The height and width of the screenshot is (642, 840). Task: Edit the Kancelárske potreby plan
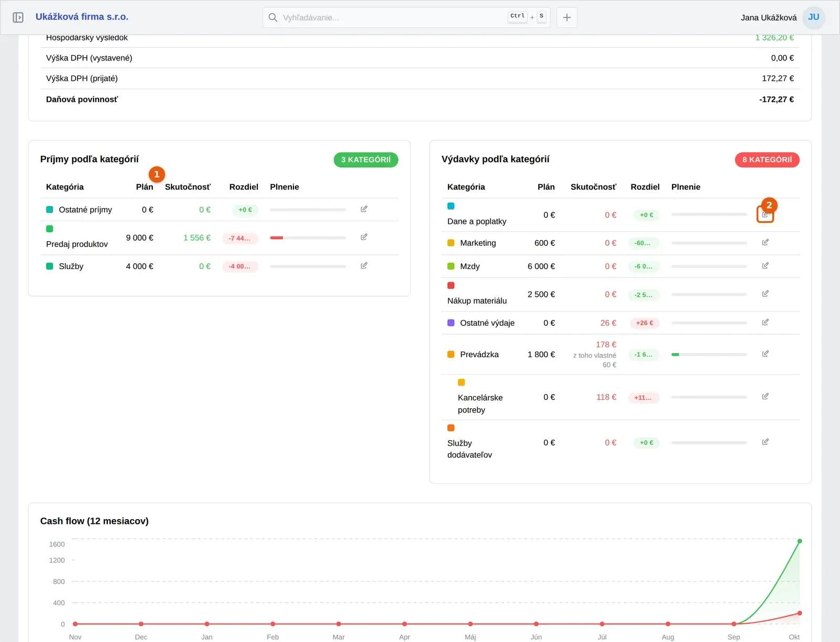tap(765, 396)
